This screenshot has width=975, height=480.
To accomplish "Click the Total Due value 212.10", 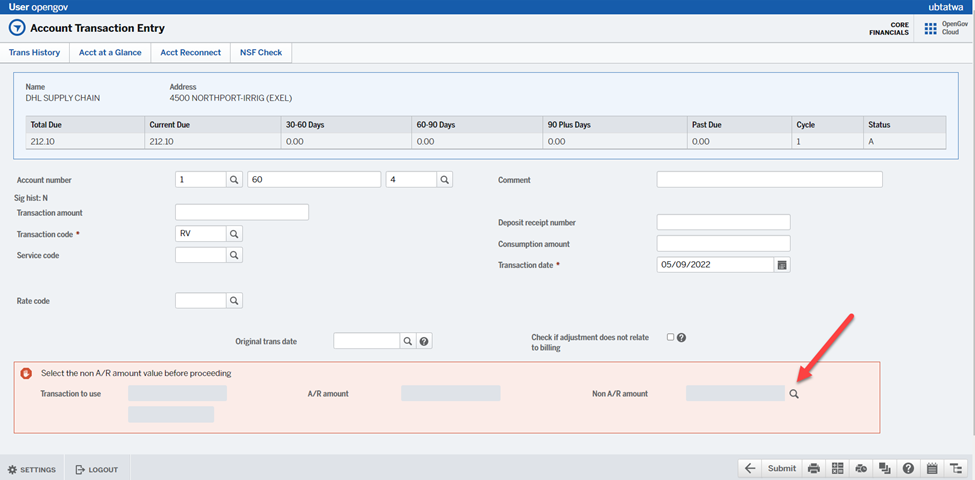I will pyautogui.click(x=41, y=141).
